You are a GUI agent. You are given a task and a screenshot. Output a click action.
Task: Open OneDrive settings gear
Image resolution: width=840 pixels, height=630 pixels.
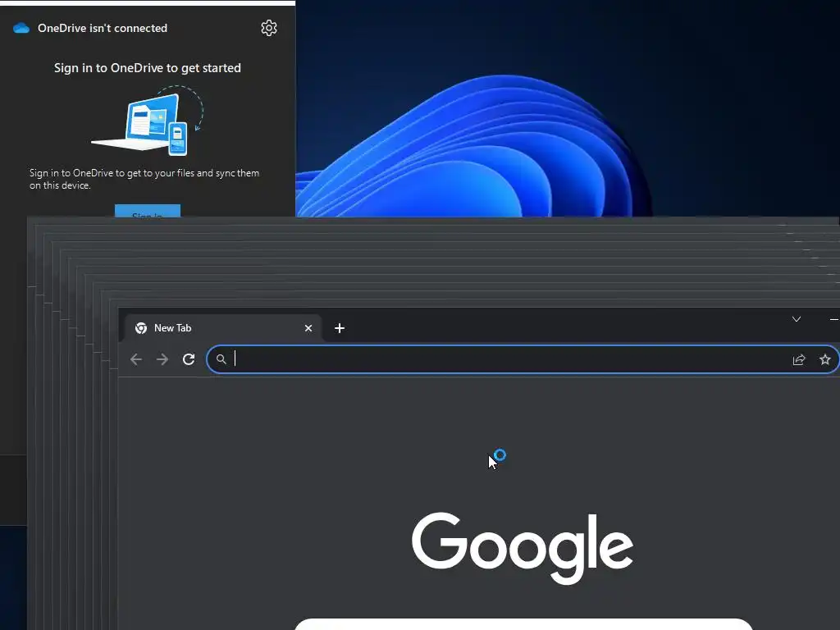click(x=269, y=28)
